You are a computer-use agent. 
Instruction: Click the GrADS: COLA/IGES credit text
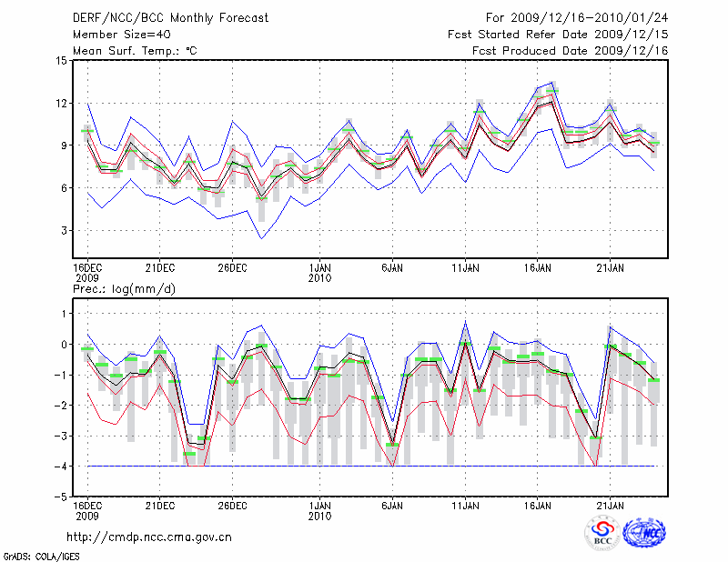coord(43,555)
